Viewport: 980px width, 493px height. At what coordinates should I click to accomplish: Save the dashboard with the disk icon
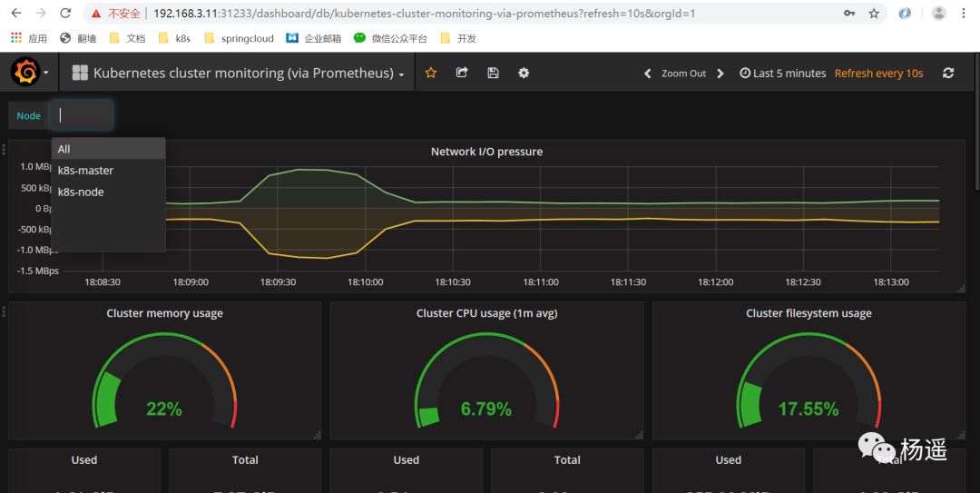pyautogui.click(x=493, y=73)
